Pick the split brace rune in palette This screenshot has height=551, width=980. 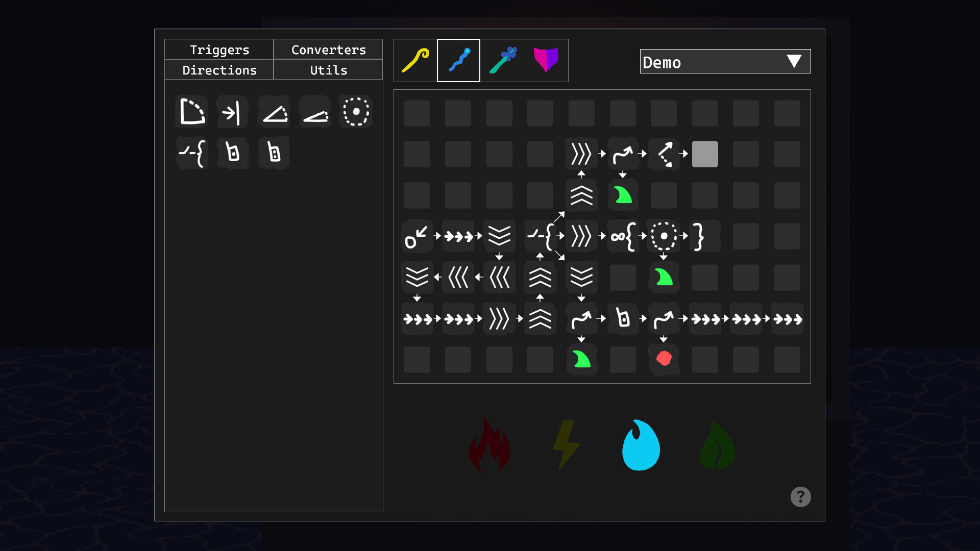[x=192, y=153]
